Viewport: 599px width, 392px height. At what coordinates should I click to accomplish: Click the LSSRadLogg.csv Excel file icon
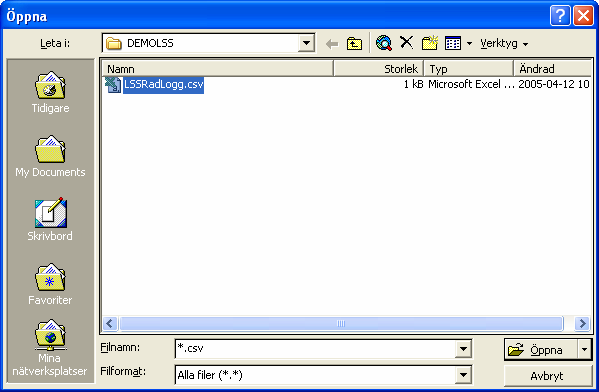[x=113, y=84]
